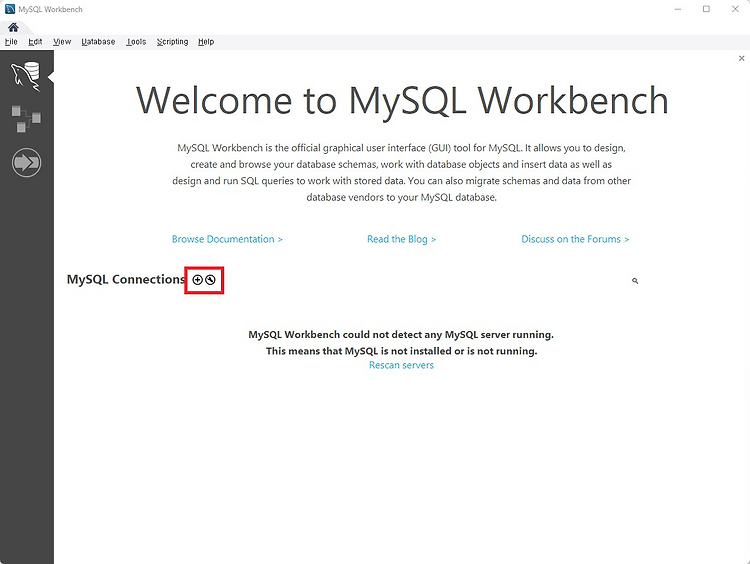
Task: Open the Help menu
Action: coord(206,42)
